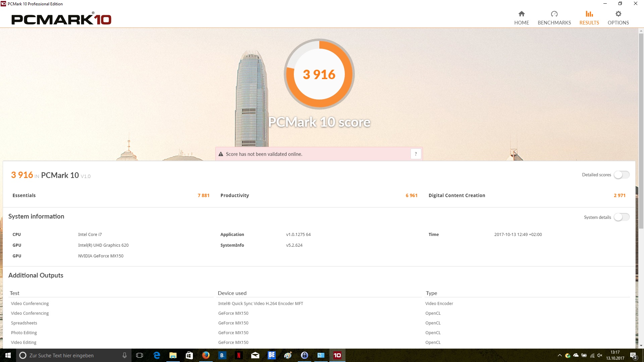Click the orange score ring showing 3 916
This screenshot has height=362, width=644.
(319, 74)
